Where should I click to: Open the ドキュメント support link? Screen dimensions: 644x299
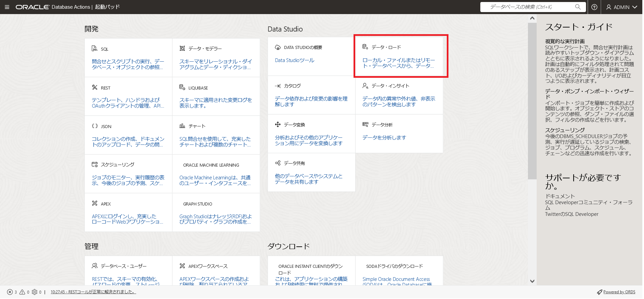click(x=560, y=196)
